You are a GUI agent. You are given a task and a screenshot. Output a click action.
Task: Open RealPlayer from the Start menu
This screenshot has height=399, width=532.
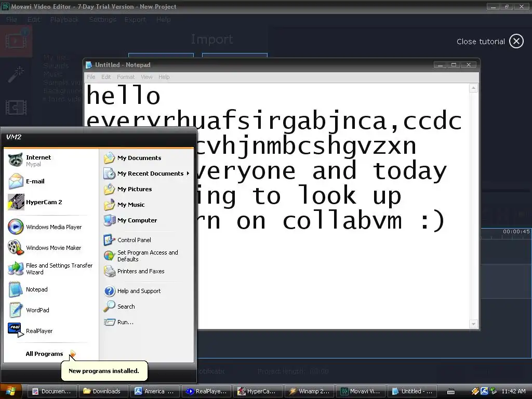[51, 331]
